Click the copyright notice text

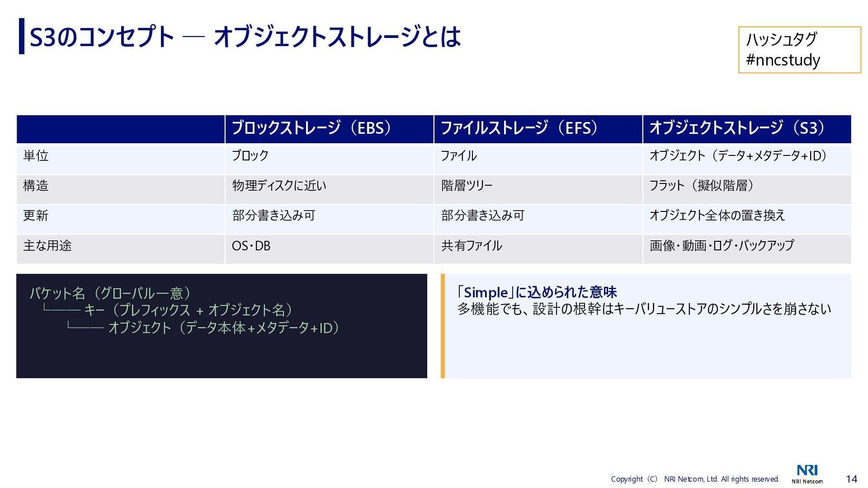point(695,479)
